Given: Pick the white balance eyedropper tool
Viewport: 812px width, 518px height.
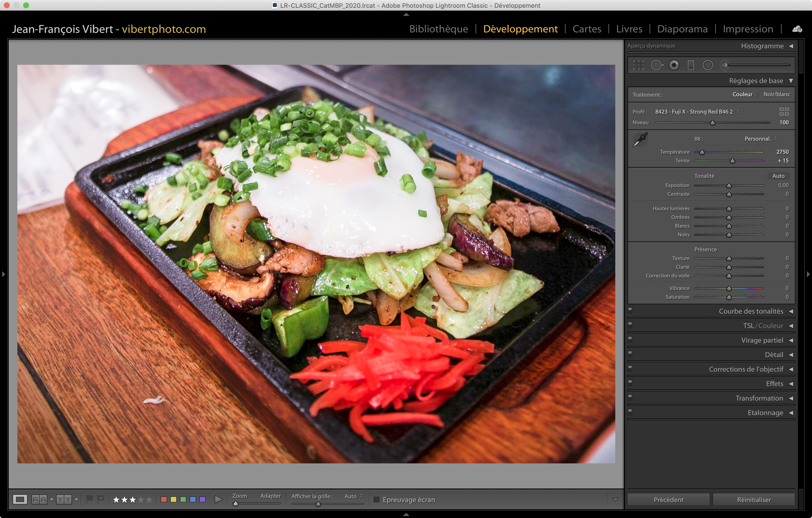Looking at the screenshot, I should pos(640,139).
